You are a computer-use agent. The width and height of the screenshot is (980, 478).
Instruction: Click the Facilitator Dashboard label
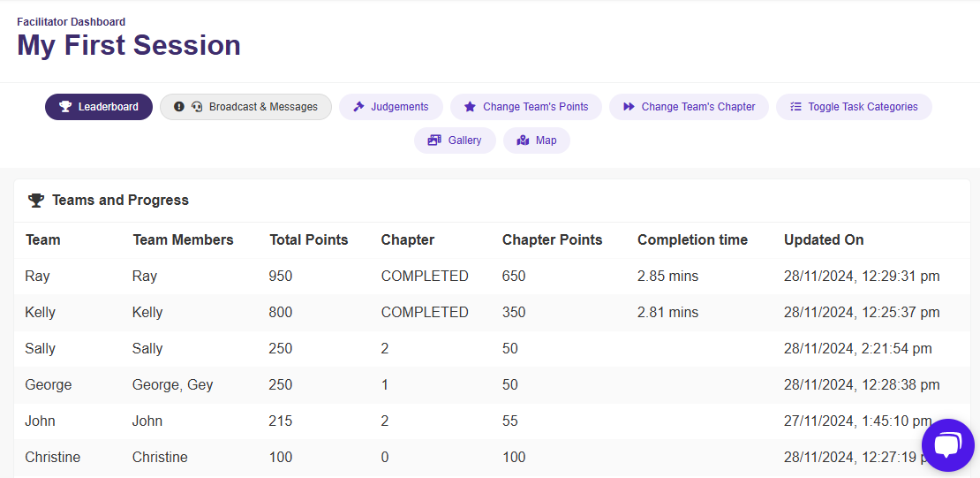pos(72,22)
